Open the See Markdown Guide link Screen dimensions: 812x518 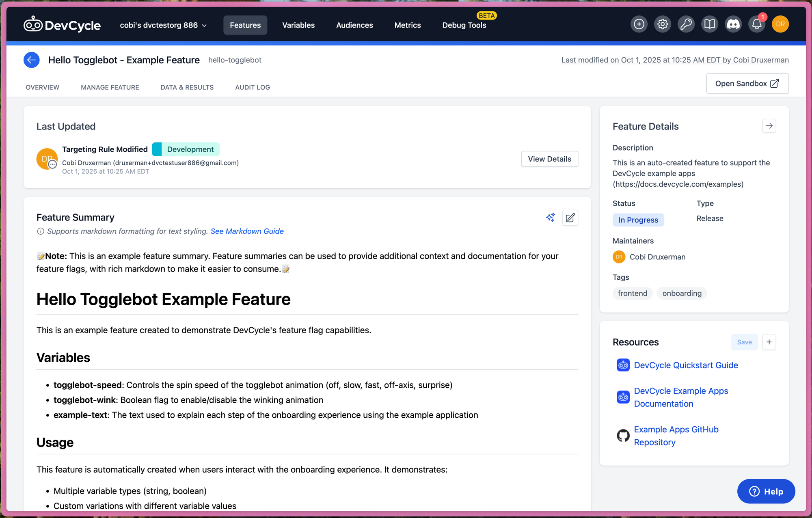point(247,231)
